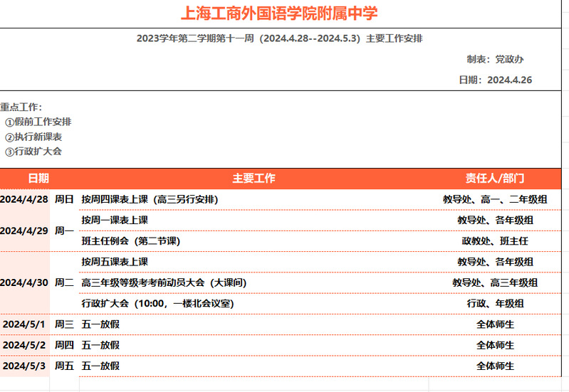The width and height of the screenshot is (569, 392).
Task: Click the 周三 weekday cell
Action: click(x=64, y=324)
